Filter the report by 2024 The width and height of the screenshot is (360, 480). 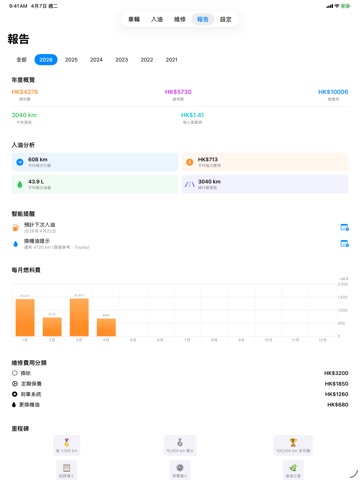pos(96,60)
